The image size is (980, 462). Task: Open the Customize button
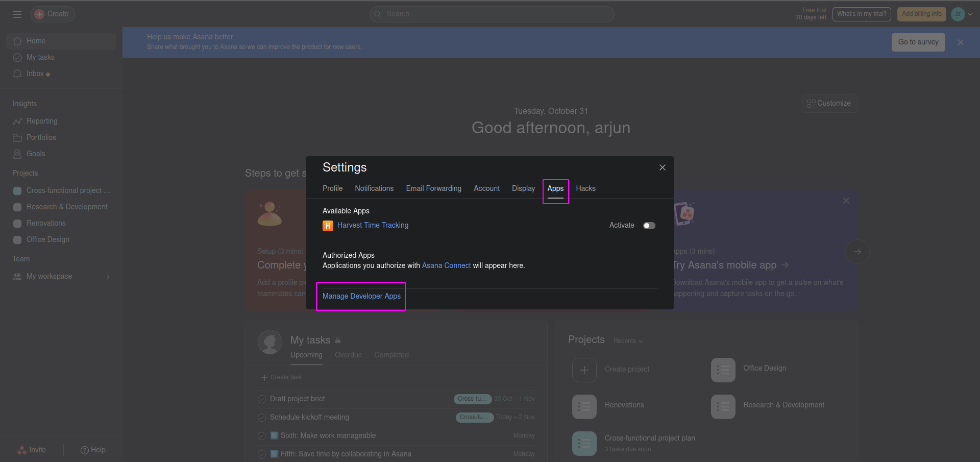coord(829,104)
